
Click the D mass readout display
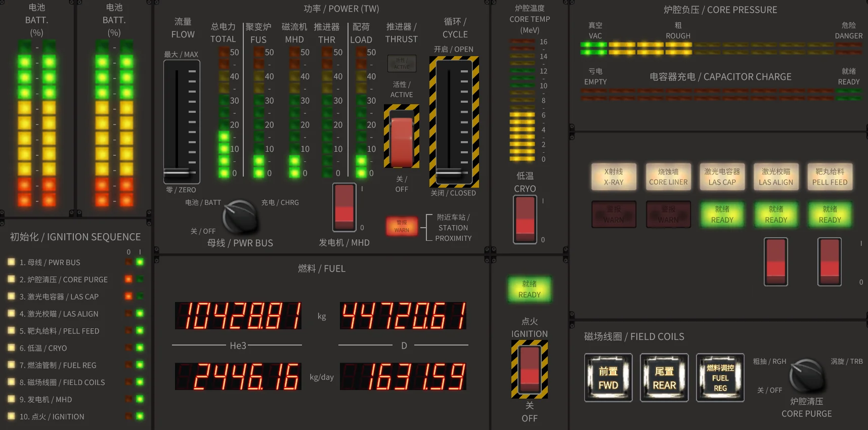coord(403,316)
